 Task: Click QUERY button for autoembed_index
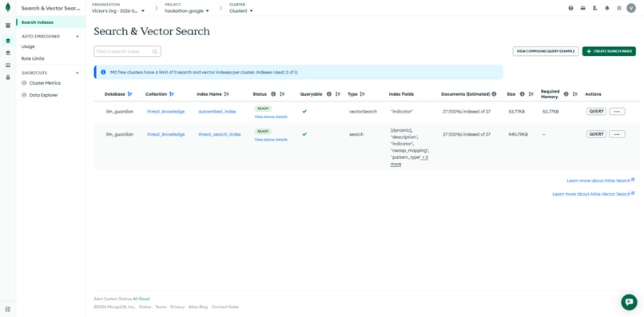coord(596,111)
